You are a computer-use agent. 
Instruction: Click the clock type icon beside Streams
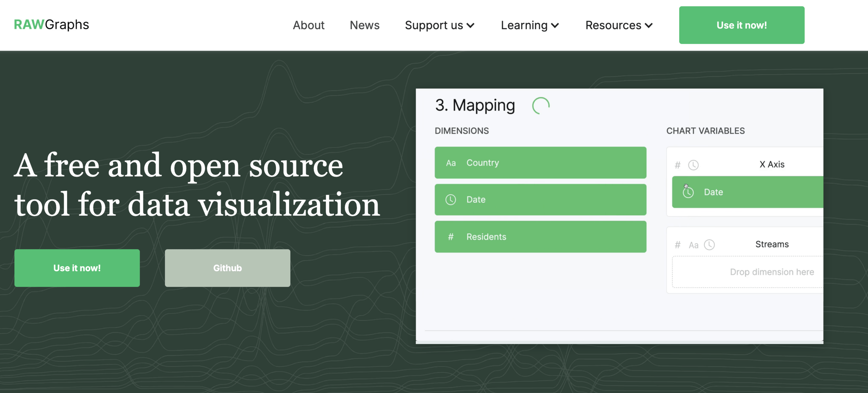709,245
